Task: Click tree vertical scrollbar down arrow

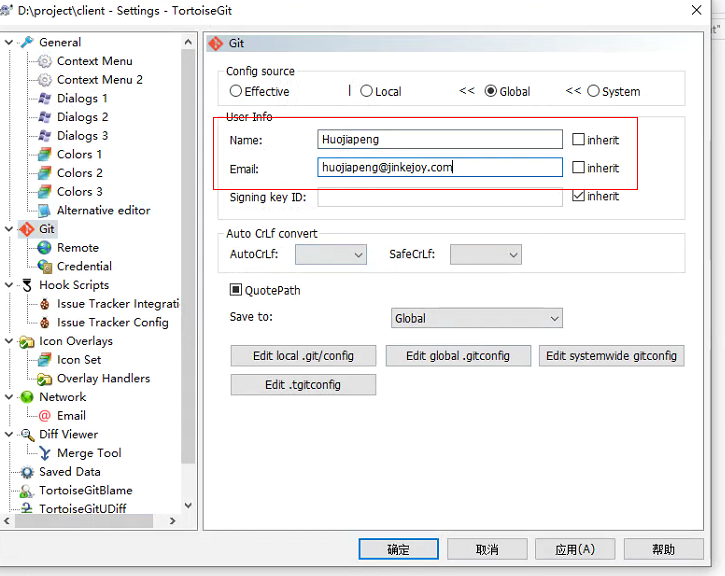Action: coord(188,505)
